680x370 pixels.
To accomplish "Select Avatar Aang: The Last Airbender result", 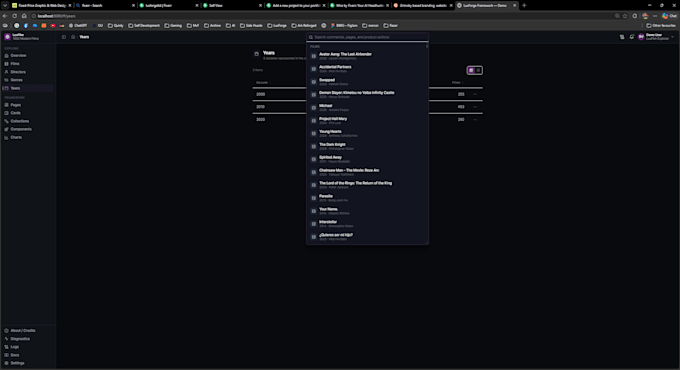I will pos(367,56).
